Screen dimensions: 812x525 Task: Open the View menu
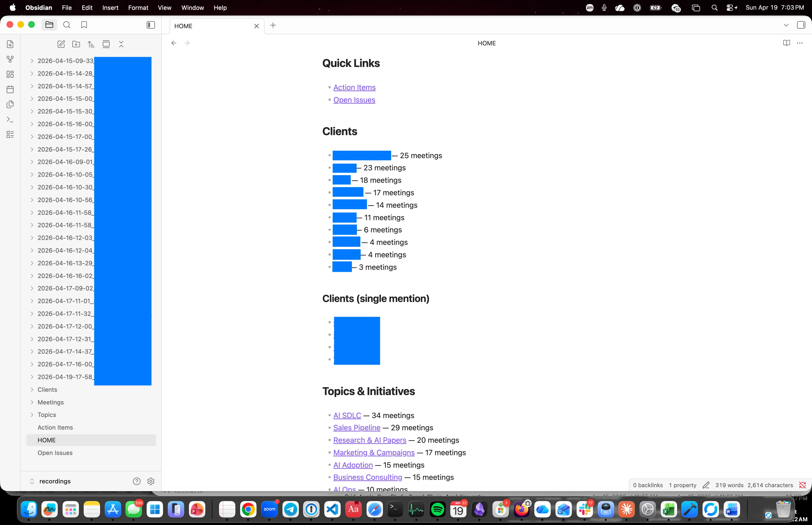[164, 8]
